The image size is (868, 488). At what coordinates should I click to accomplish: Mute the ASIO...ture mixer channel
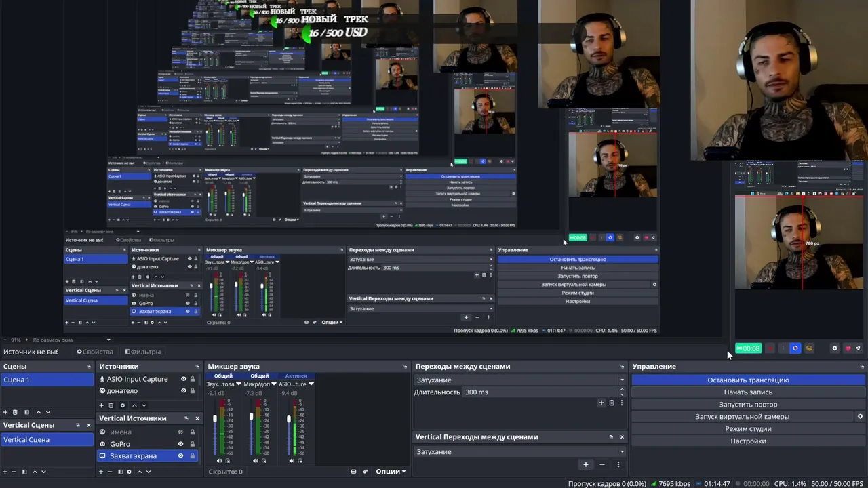292,461
